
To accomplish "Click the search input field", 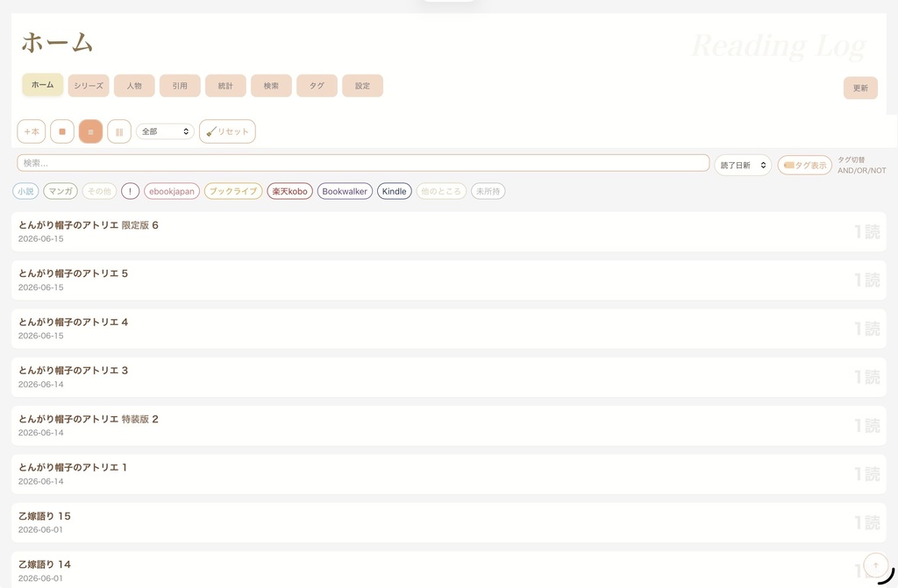I will click(363, 163).
